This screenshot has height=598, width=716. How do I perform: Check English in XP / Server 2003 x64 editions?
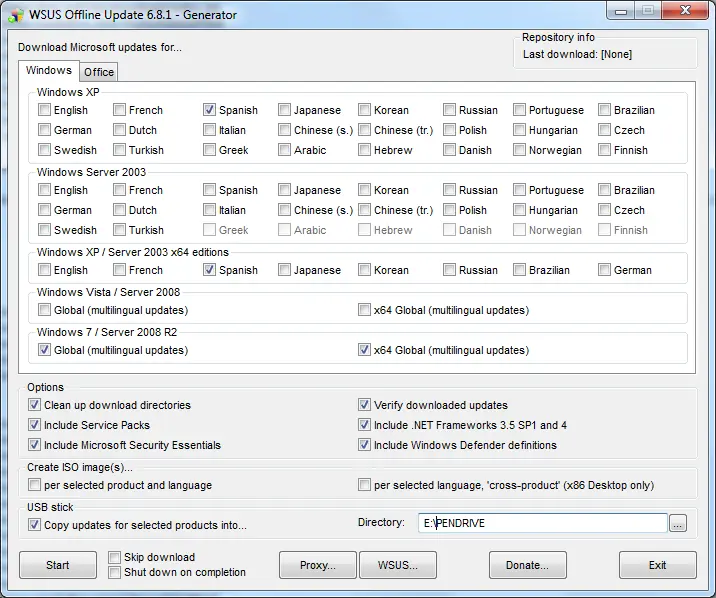pyautogui.click(x=44, y=270)
